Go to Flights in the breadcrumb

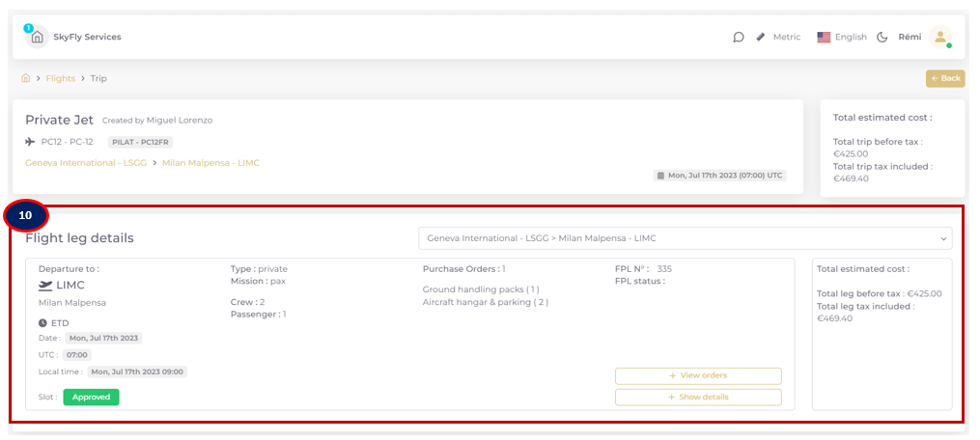60,78
